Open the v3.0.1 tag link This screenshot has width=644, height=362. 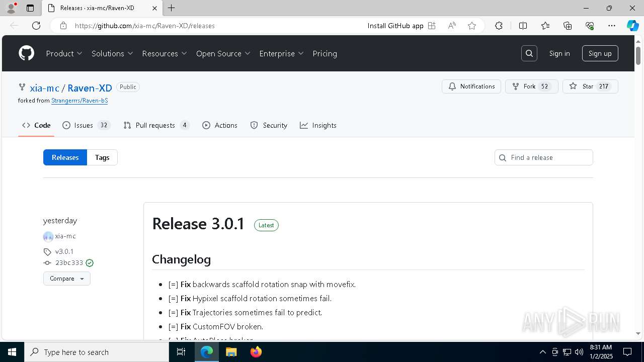pyautogui.click(x=64, y=251)
